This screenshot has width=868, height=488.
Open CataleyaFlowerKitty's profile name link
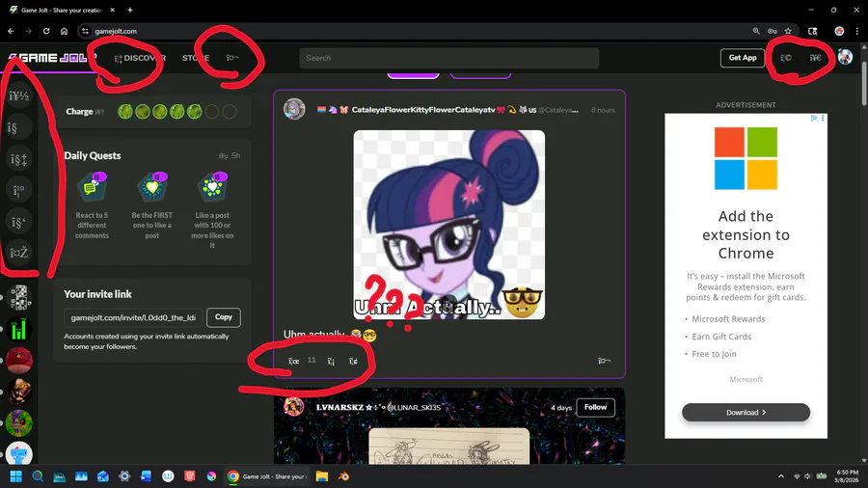point(423,110)
